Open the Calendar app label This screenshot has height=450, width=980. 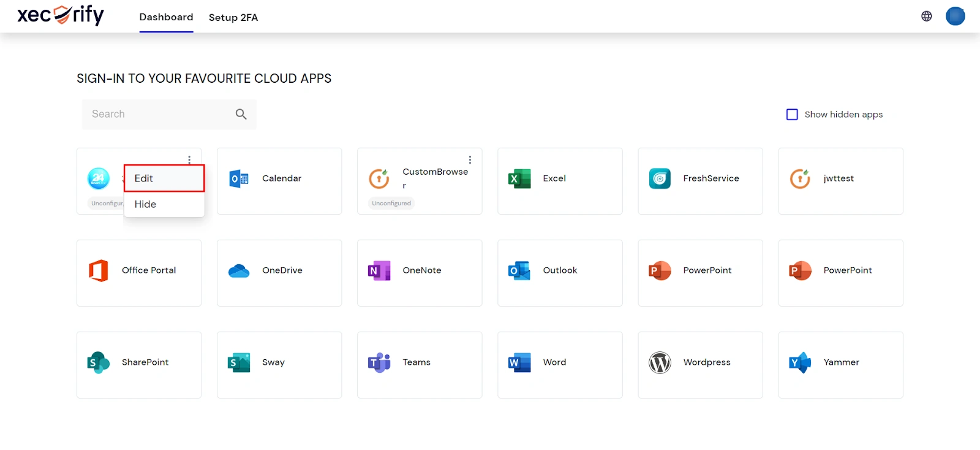pyautogui.click(x=282, y=178)
